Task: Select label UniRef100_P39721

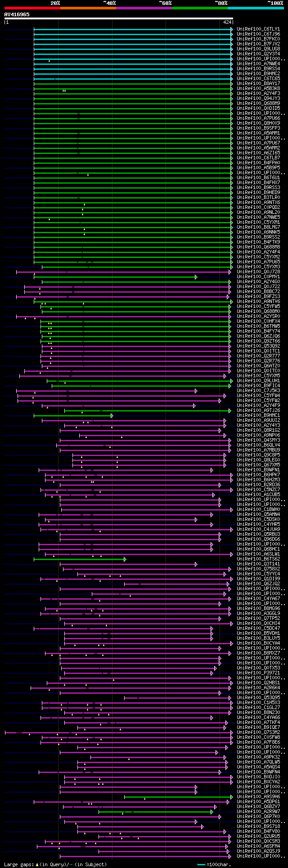Action: click(258, 673)
